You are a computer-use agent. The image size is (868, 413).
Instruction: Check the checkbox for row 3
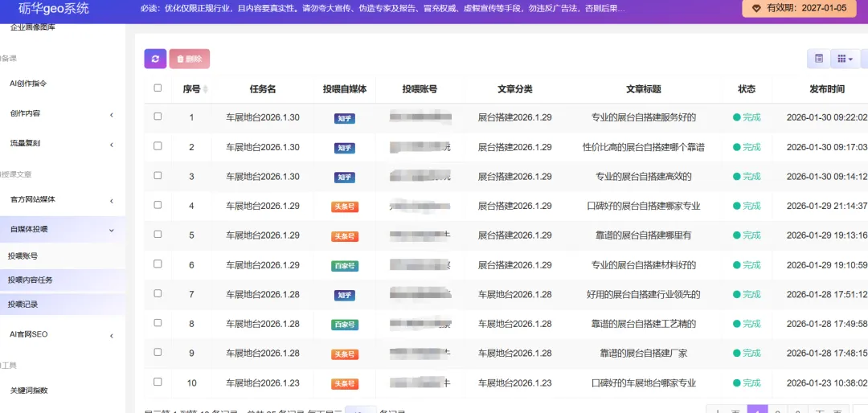pos(158,175)
